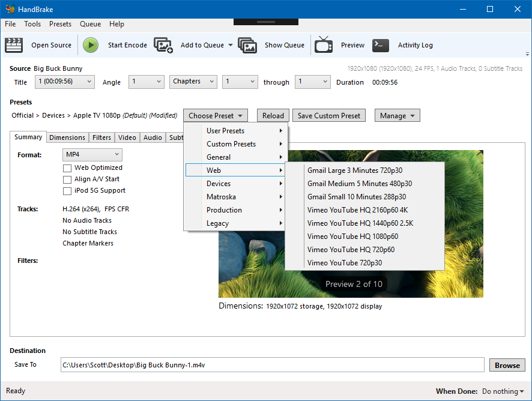
Task: Switch to the Video tab
Action: click(127, 137)
